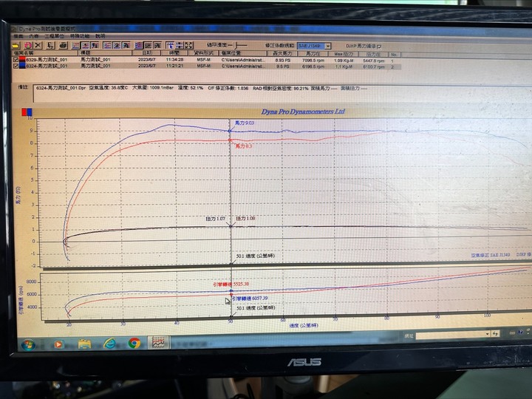Click the Dyna Pro Dynamometers Ltd title
The image size is (532, 399).
click(303, 112)
